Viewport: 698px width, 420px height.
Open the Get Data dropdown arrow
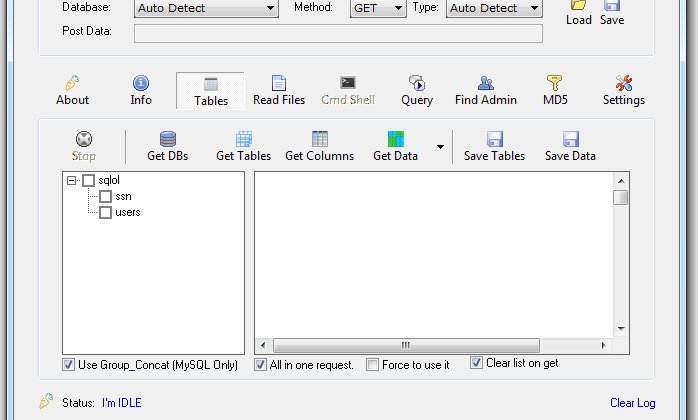[x=440, y=147]
